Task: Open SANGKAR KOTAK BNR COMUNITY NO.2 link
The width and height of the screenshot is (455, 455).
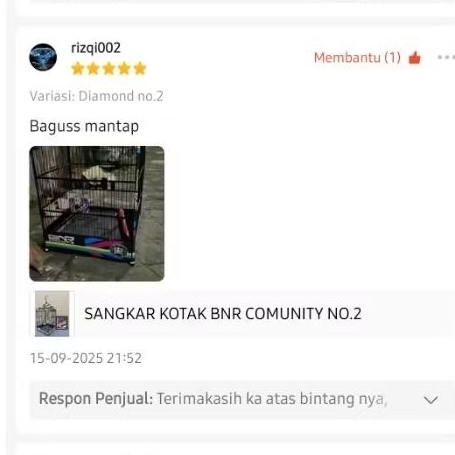Action: coord(223,314)
